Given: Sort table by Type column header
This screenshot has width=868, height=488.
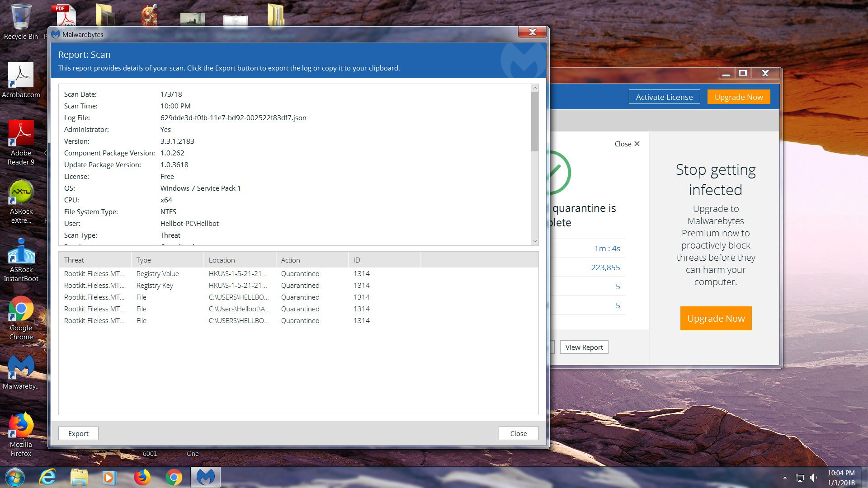Looking at the screenshot, I should 167,260.
